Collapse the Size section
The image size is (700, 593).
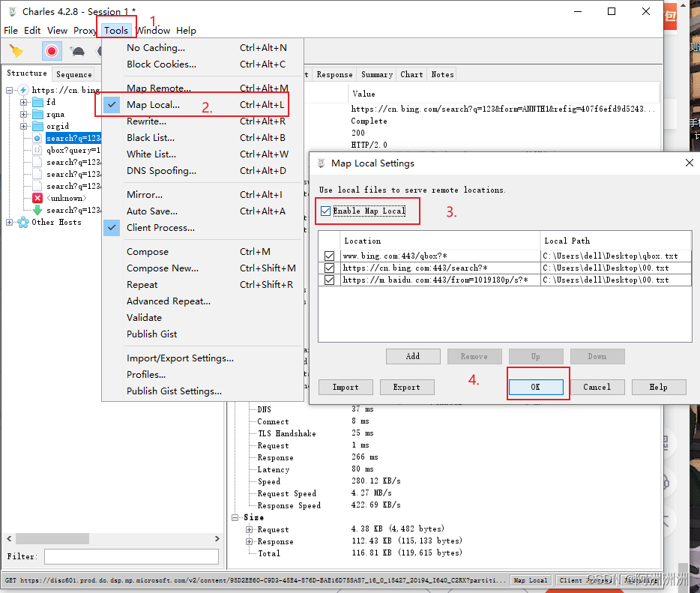pyautogui.click(x=235, y=517)
